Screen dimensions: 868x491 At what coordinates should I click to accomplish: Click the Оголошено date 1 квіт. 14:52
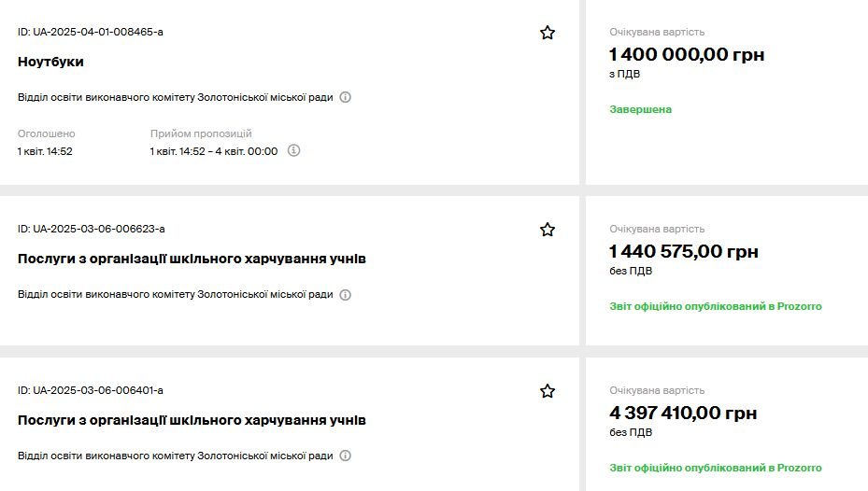click(45, 151)
